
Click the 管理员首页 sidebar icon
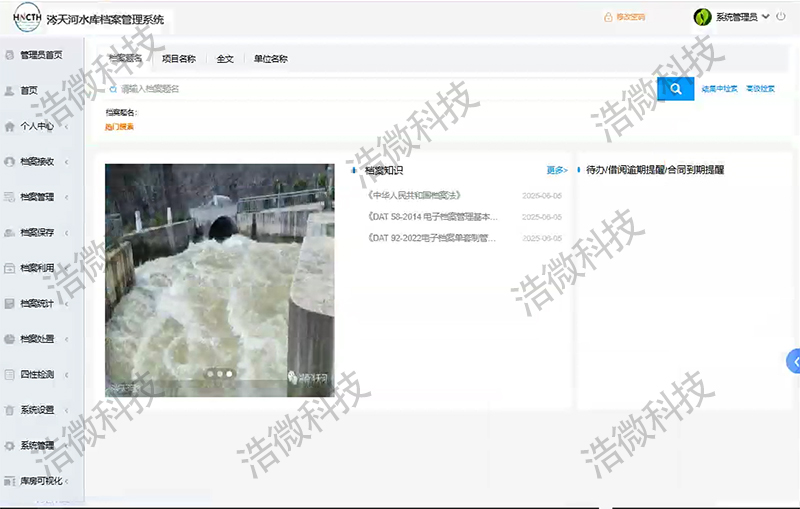click(9, 55)
